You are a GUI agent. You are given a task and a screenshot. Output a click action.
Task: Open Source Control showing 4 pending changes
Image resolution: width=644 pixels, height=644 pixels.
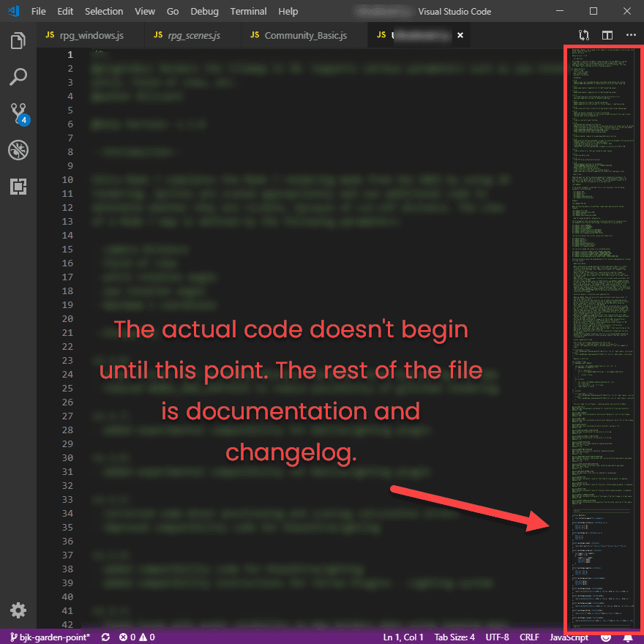pos(18,113)
